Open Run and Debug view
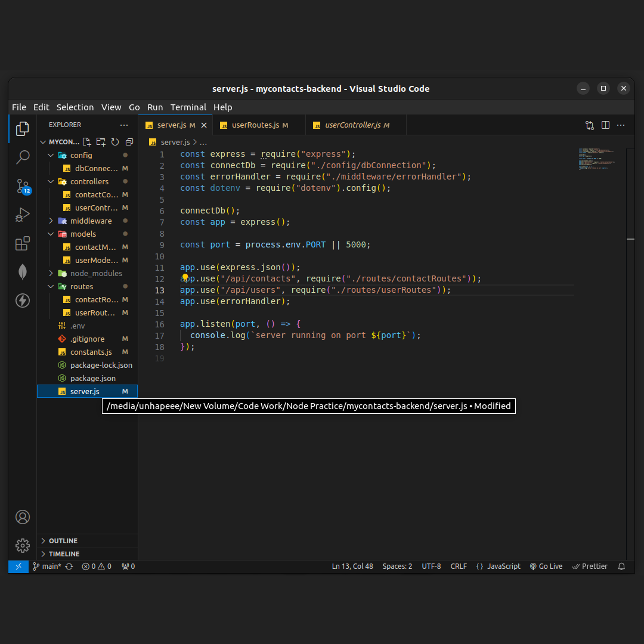 (22, 215)
